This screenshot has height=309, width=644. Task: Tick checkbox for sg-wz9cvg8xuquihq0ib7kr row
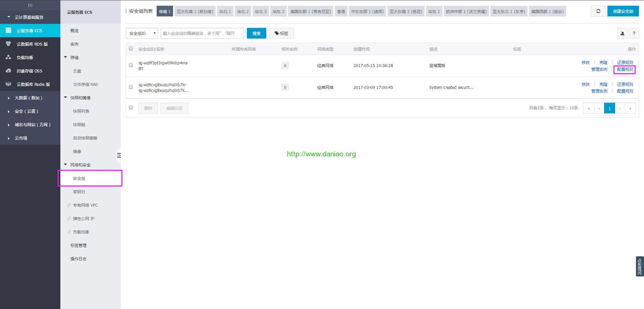click(131, 87)
